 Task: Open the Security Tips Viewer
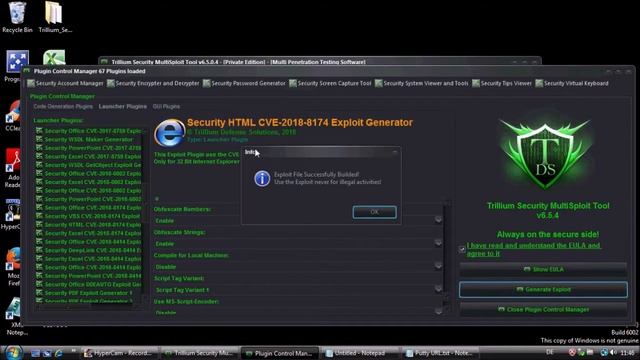coord(502,83)
